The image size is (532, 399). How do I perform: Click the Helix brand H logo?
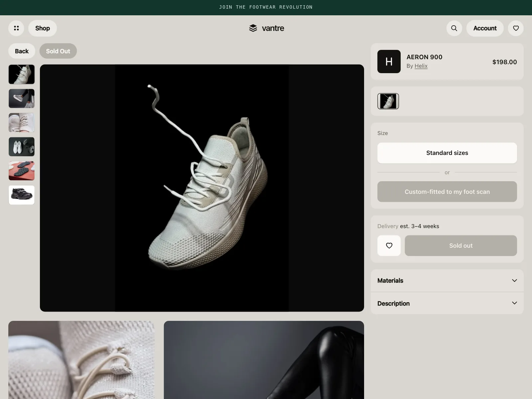(x=389, y=62)
